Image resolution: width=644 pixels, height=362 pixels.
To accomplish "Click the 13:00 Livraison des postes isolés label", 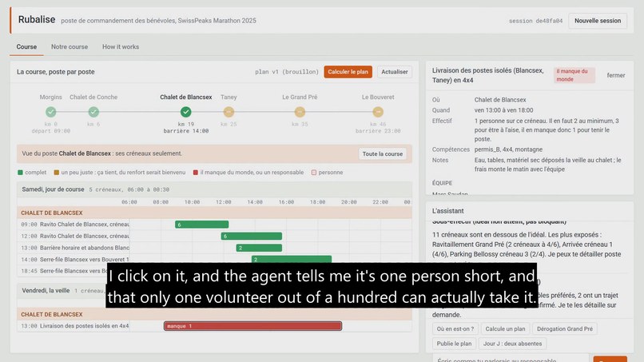I will (x=75, y=326).
